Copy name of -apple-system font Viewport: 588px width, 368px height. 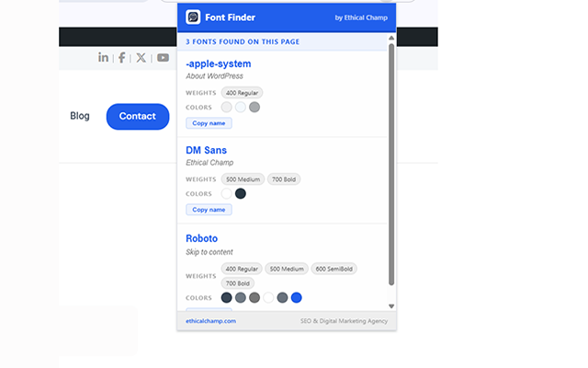point(209,123)
